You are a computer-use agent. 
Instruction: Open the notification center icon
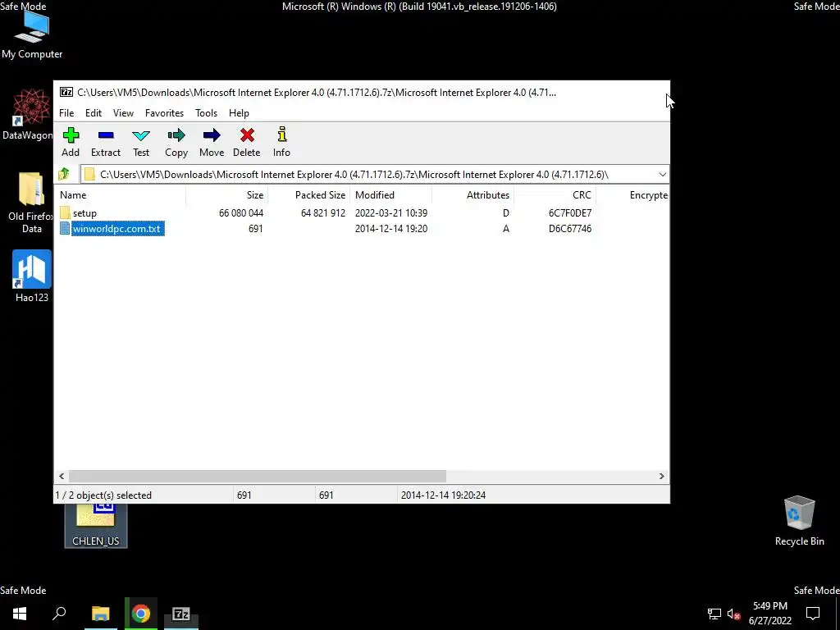pyautogui.click(x=813, y=614)
